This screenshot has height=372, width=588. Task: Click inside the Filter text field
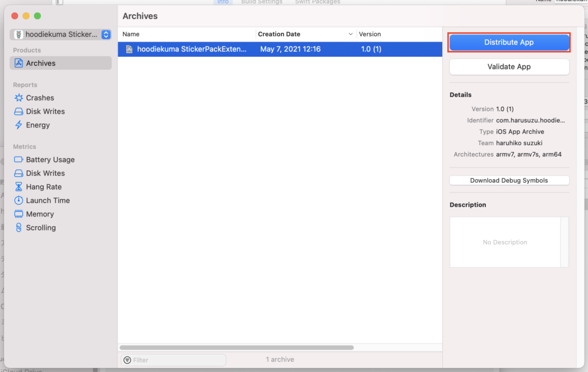tap(173, 360)
